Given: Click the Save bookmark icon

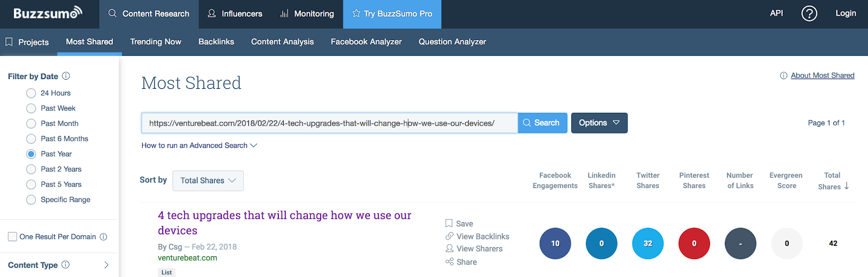Looking at the screenshot, I should pyautogui.click(x=449, y=223).
